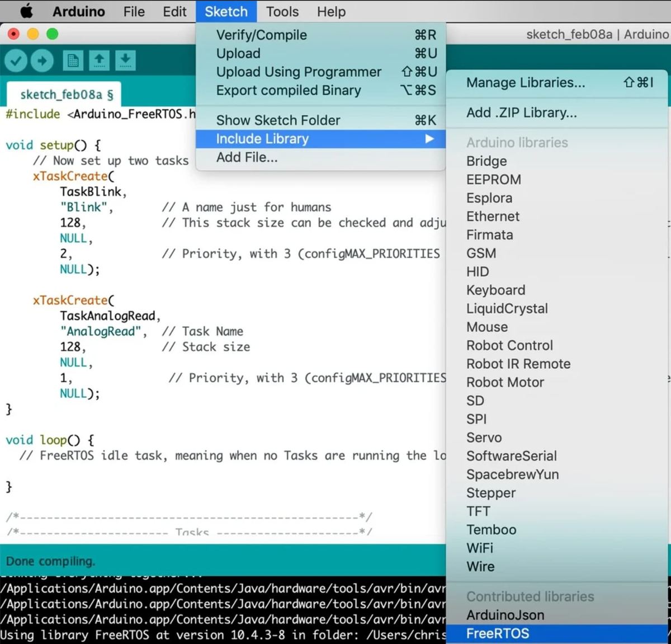The height and width of the screenshot is (644, 671).
Task: Include the GSM library
Action: [557, 253]
